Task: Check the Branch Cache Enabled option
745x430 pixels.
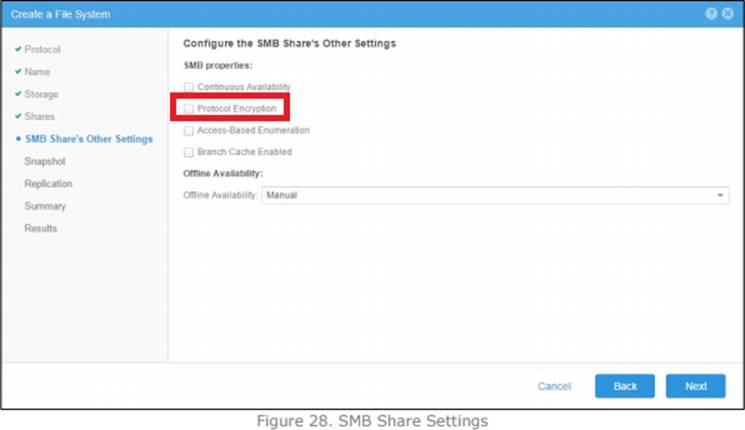Action: pyautogui.click(x=189, y=152)
